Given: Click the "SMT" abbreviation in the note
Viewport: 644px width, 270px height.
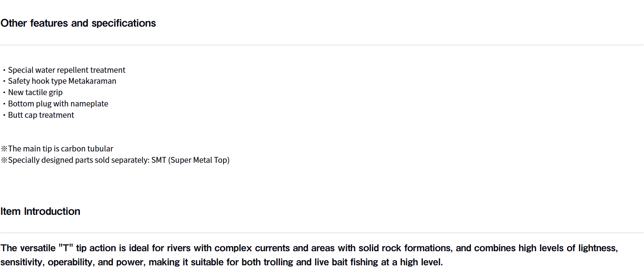Looking at the screenshot, I should click(159, 160).
